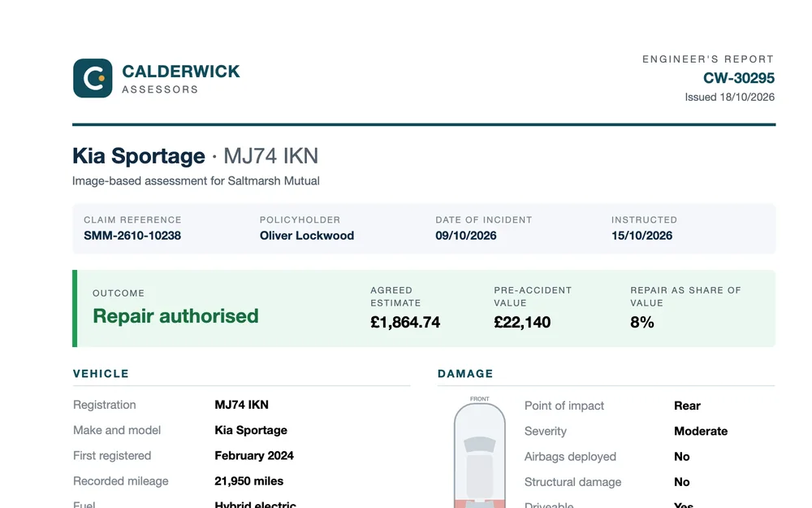Select the 21,950 miles mileage value
This screenshot has height=508, width=812.
pos(249,481)
